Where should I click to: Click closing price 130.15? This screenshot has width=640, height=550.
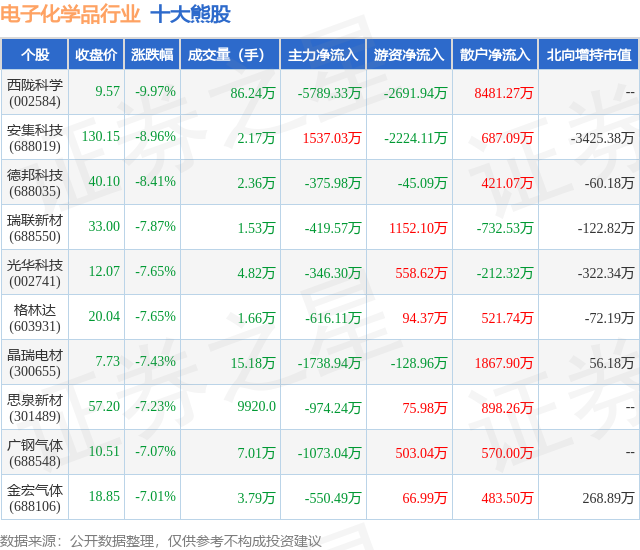pos(101,136)
